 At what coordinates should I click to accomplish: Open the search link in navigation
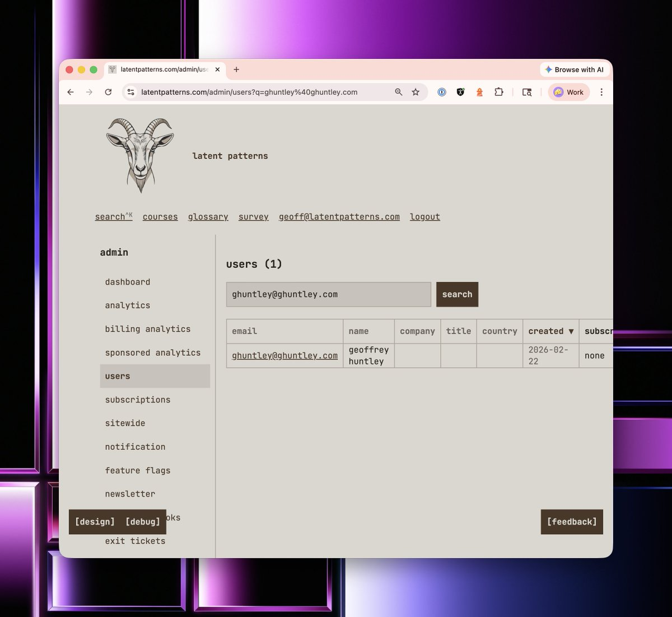pos(114,216)
